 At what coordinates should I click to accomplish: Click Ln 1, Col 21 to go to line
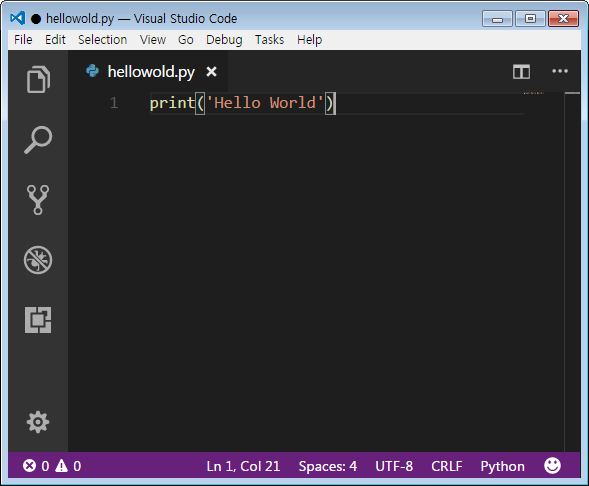[x=243, y=466]
